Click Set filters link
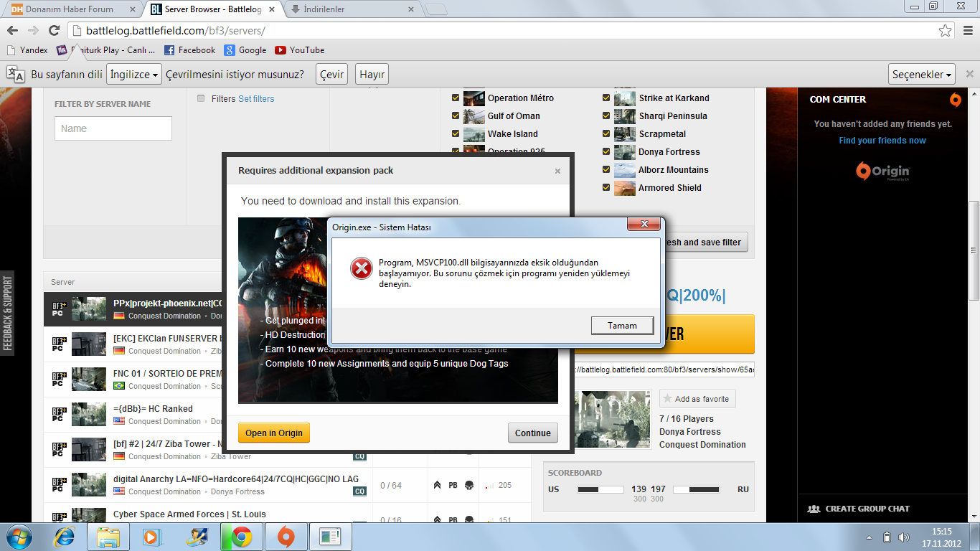 point(256,99)
